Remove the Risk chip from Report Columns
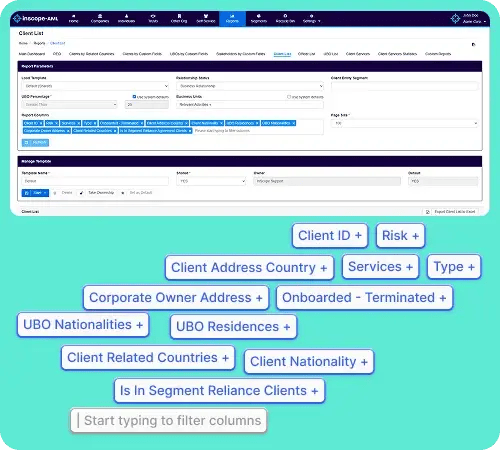Screen dimensions: 500x450 [x=56, y=123]
